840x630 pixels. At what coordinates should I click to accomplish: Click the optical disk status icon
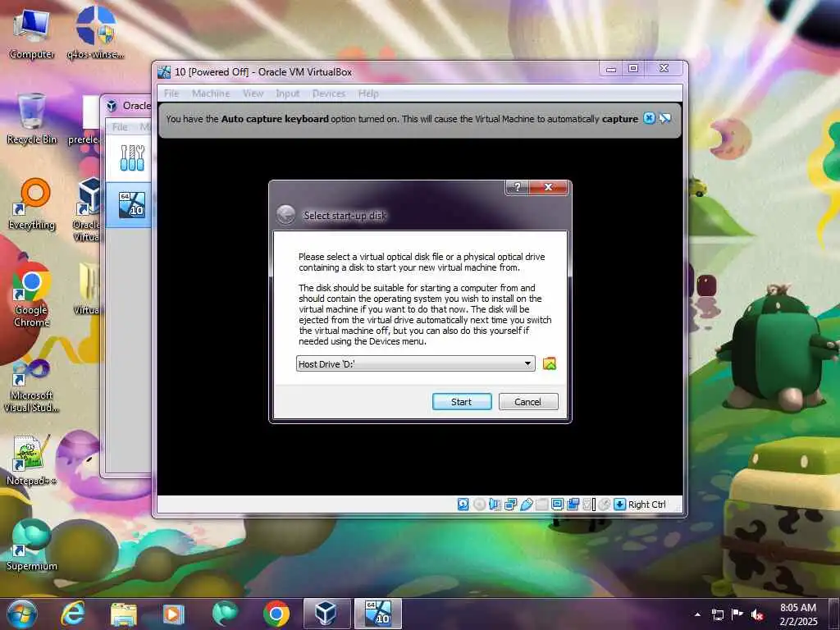pos(479,504)
